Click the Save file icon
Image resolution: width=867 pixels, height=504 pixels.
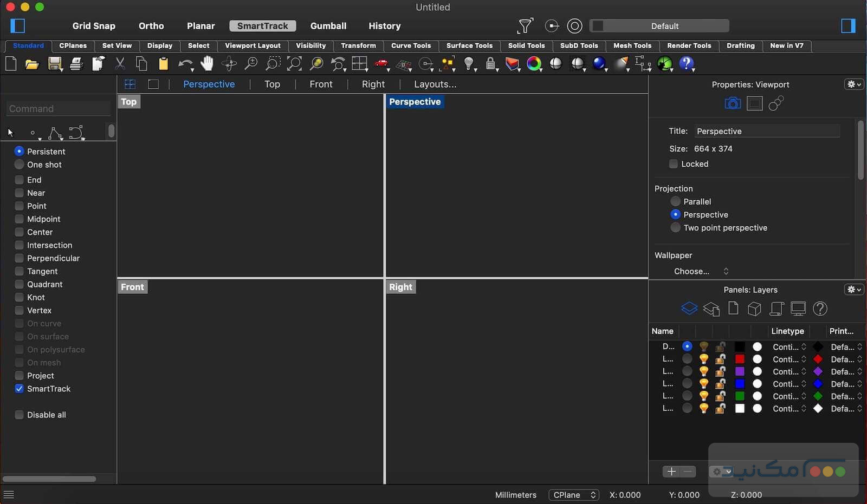coord(54,64)
